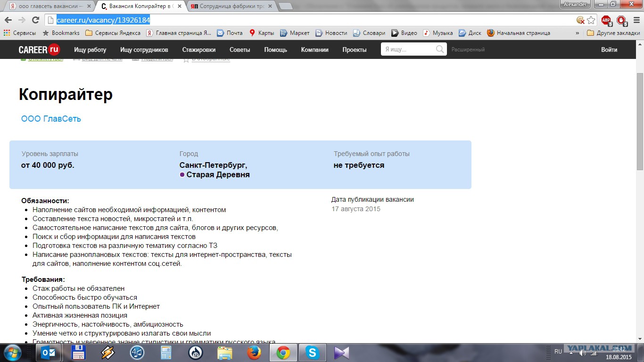The height and width of the screenshot is (362, 644).
Task: Open the Сервисы apps bookmark
Action: [x=20, y=33]
